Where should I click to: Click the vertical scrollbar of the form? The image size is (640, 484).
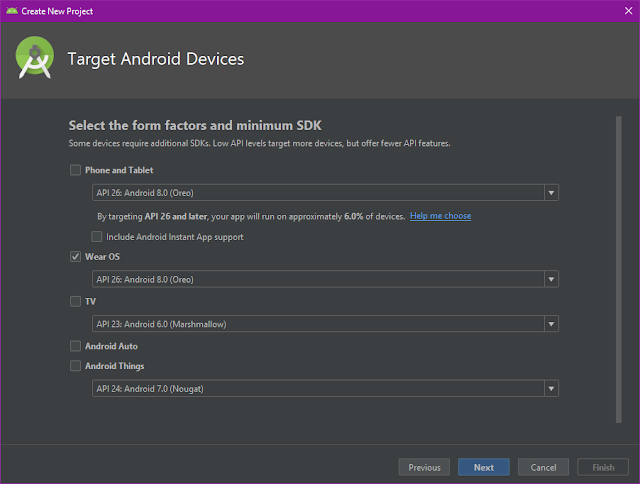coord(618,270)
